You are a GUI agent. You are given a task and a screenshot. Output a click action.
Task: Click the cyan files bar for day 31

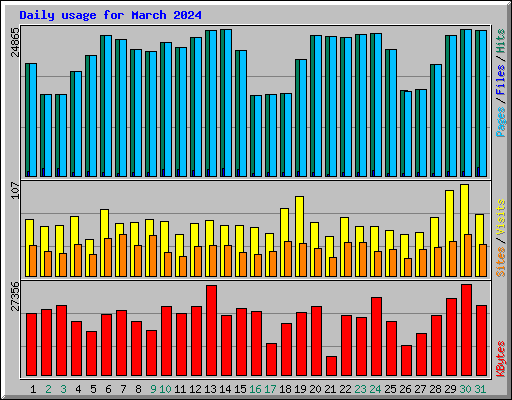click(483, 103)
